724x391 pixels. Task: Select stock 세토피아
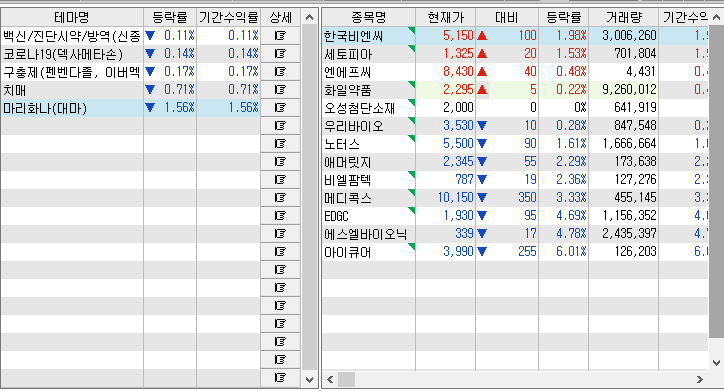point(368,54)
